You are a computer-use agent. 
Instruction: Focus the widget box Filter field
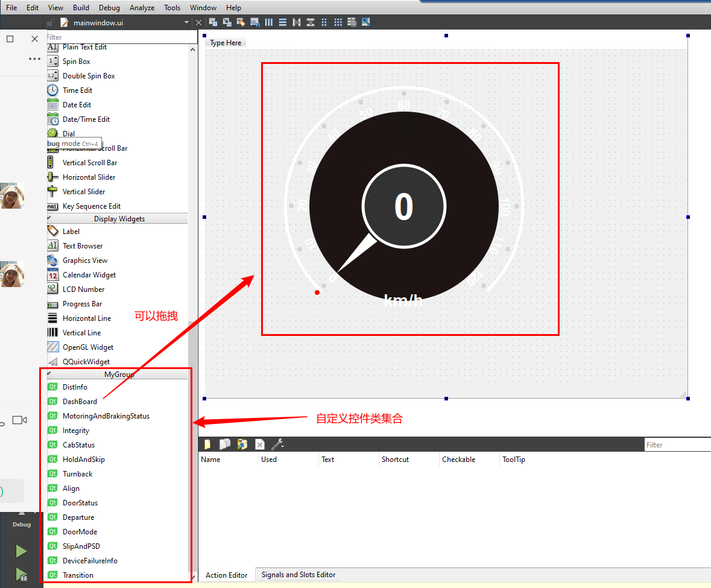click(x=122, y=37)
